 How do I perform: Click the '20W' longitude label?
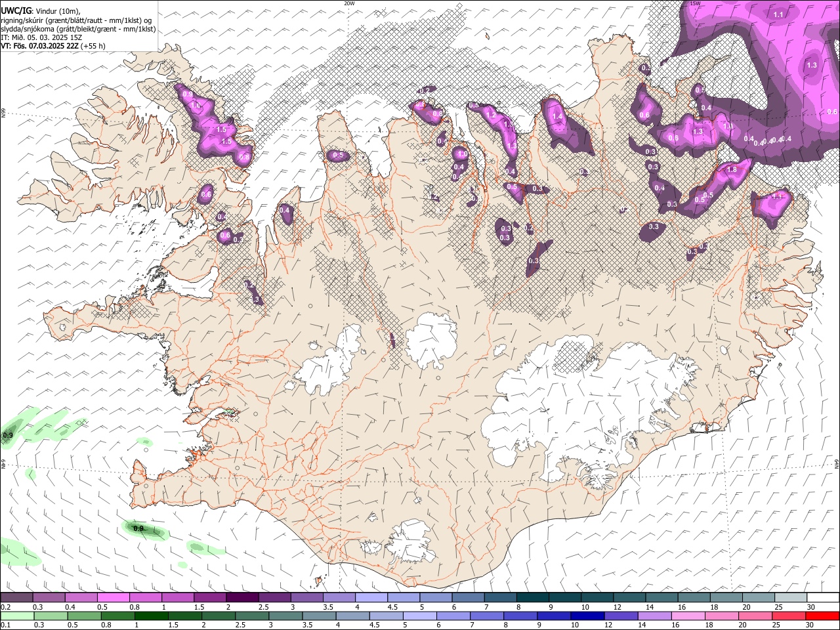tap(349, 3)
